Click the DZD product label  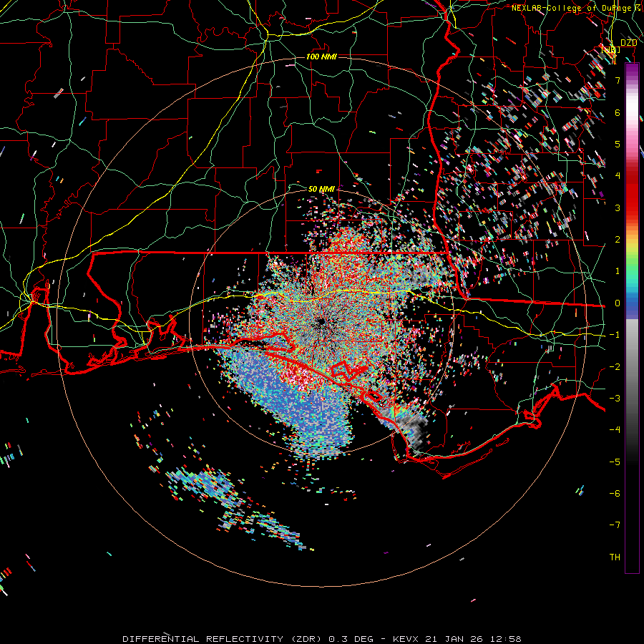click(x=628, y=43)
